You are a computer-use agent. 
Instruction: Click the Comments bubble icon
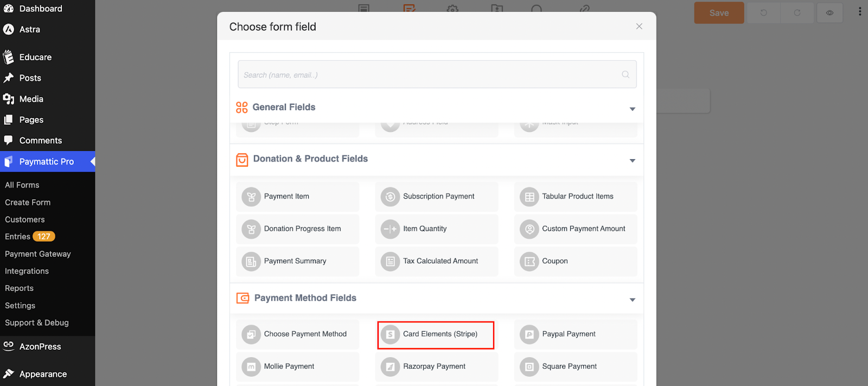click(x=8, y=140)
